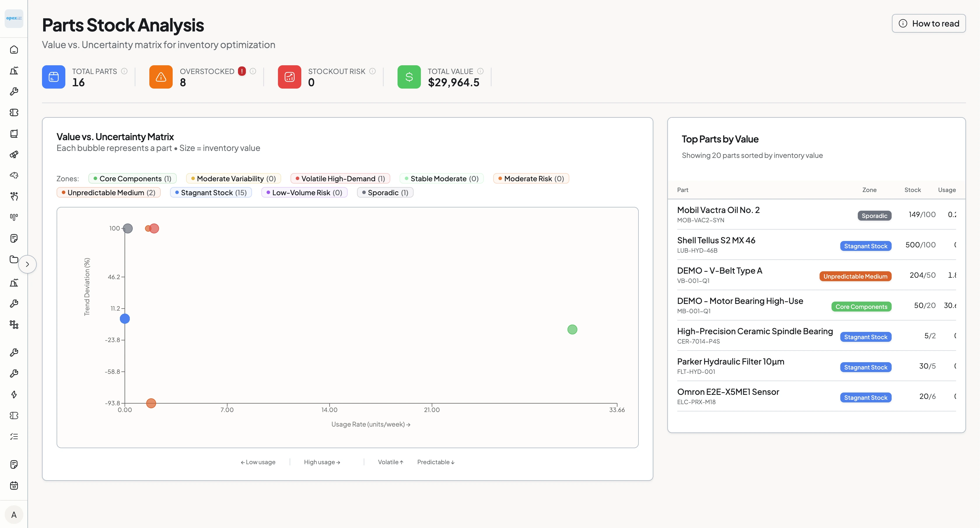Open the column-bars board sidebar icon

tap(14, 217)
